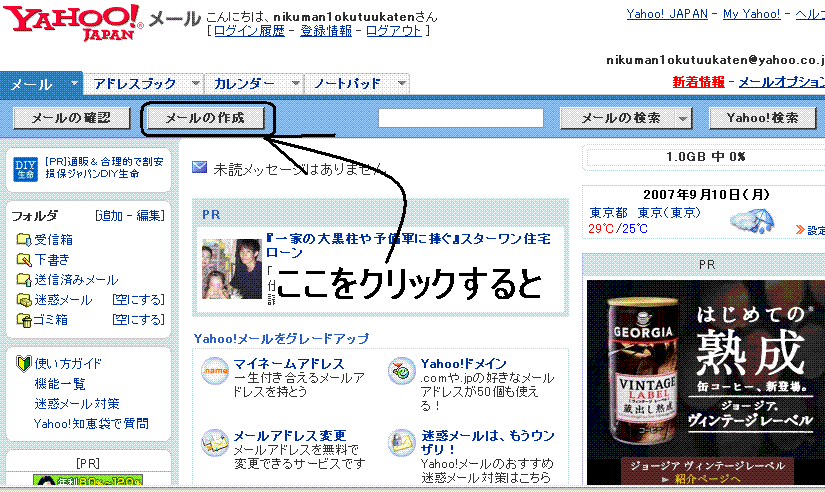Open the カレンダー tab dropdown arrow
825x492 pixels.
coord(296,83)
